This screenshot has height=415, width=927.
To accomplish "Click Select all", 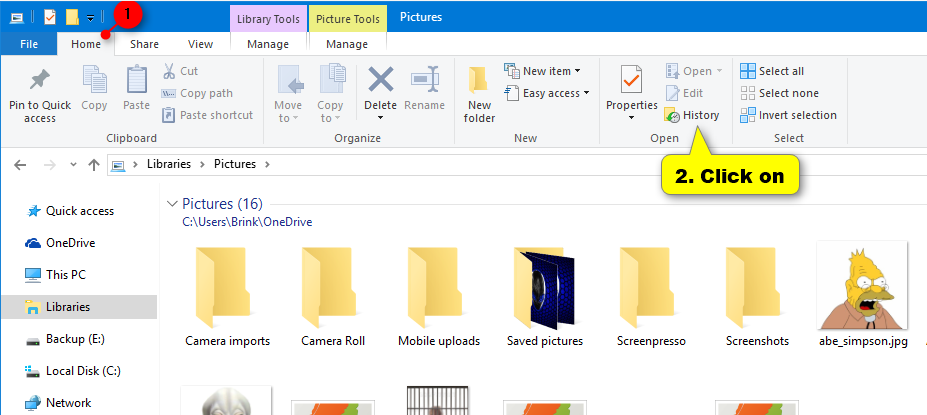I will click(772, 71).
